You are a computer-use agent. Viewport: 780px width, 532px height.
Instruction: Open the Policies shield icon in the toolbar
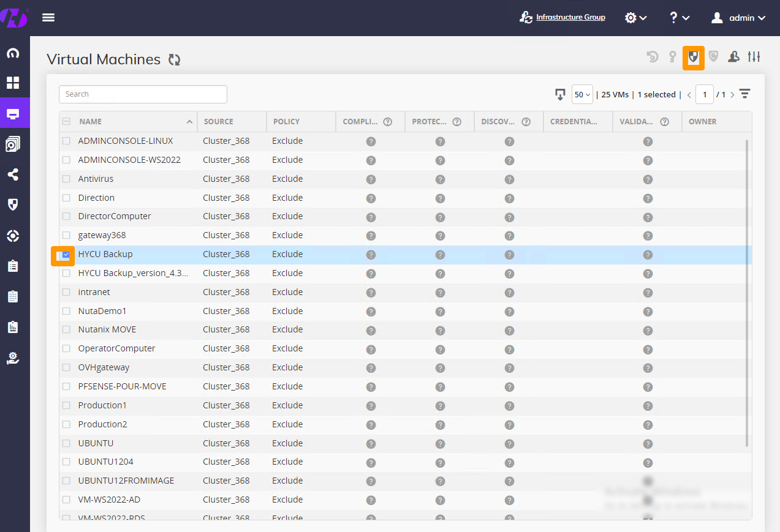693,57
